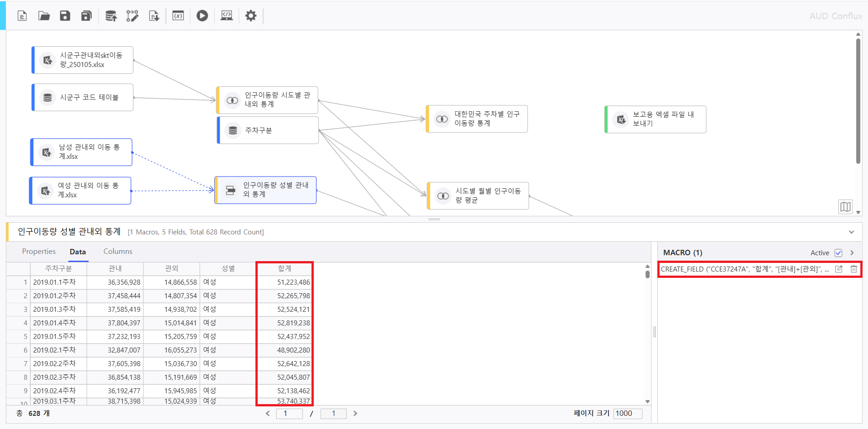Run the workflow with the play button

(202, 16)
